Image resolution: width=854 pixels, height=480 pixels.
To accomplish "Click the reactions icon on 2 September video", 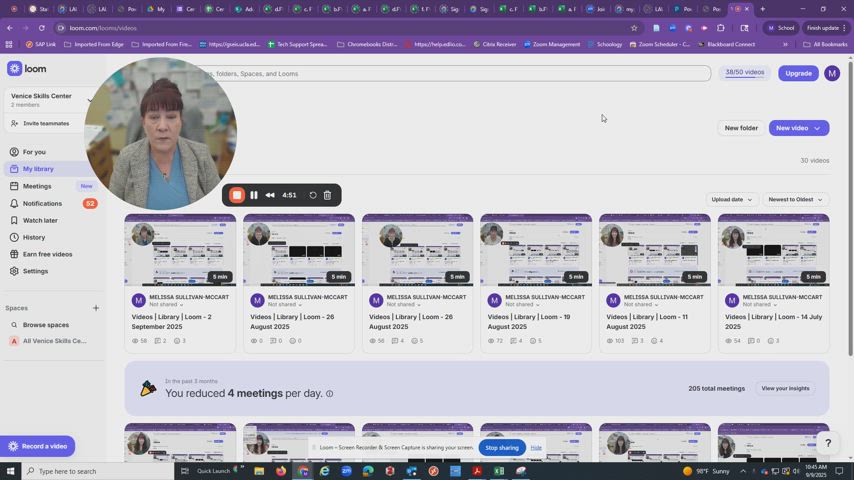I will (x=177, y=341).
